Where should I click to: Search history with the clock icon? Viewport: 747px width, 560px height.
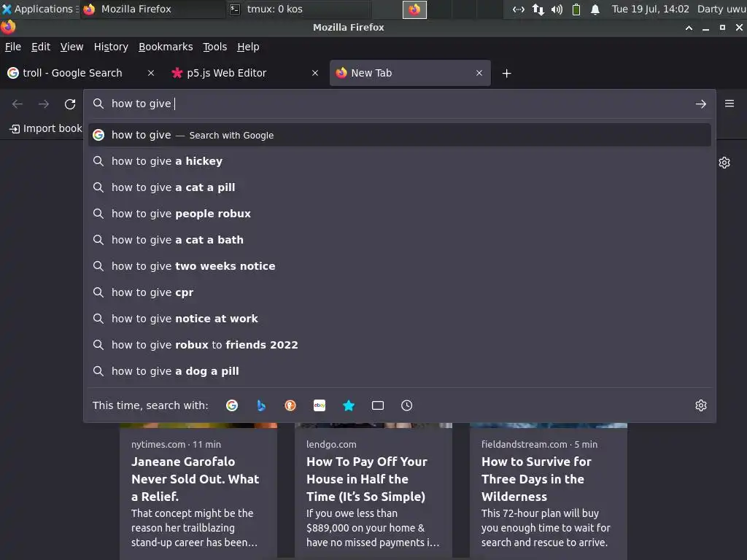tap(407, 405)
